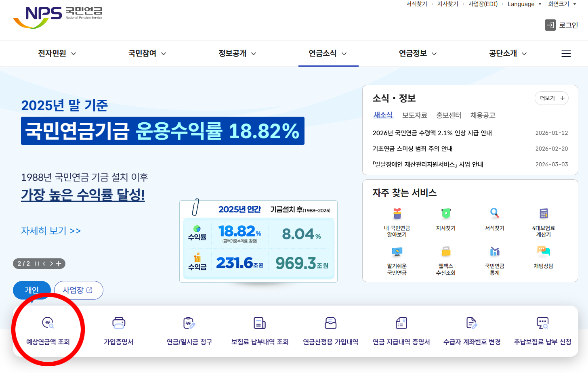Viewport: 588px width, 373px height.
Task: Open 채팅상담 chat bubbles icon
Action: coord(544,252)
